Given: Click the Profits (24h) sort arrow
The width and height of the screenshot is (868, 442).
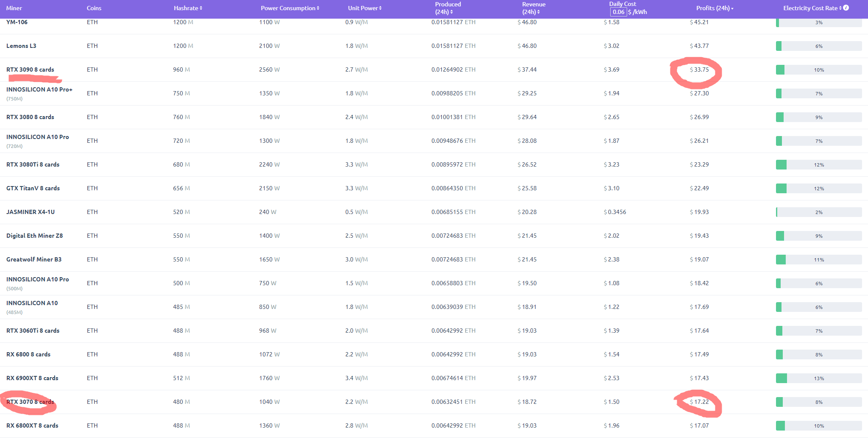Looking at the screenshot, I should pyautogui.click(x=732, y=8).
